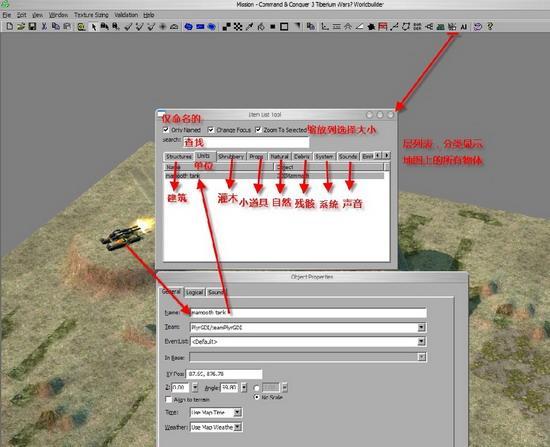Open the Weather dropdown
The width and height of the screenshot is (550, 447).
point(237,427)
